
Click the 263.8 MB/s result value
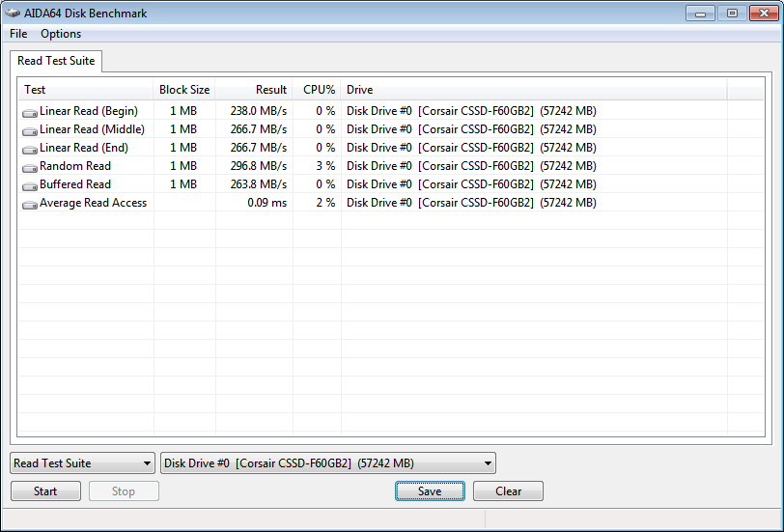(259, 184)
